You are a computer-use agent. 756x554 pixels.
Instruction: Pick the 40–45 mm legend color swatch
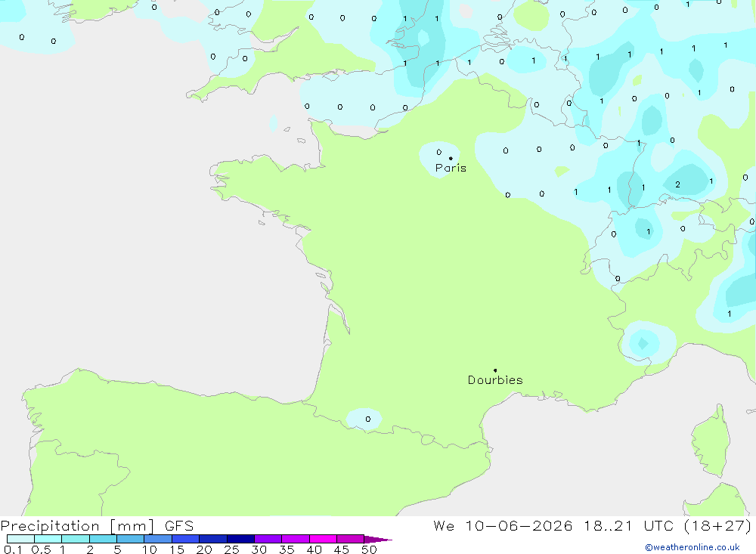coord(323,539)
